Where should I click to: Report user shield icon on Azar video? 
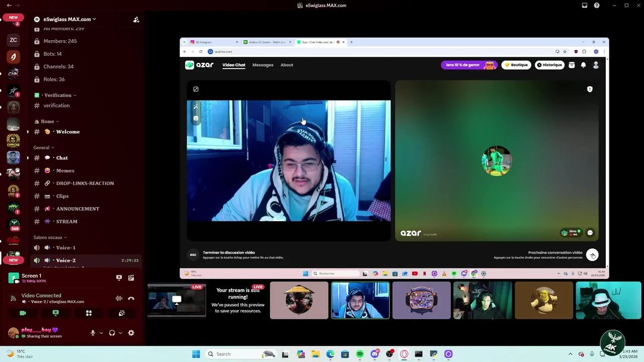[x=590, y=89]
